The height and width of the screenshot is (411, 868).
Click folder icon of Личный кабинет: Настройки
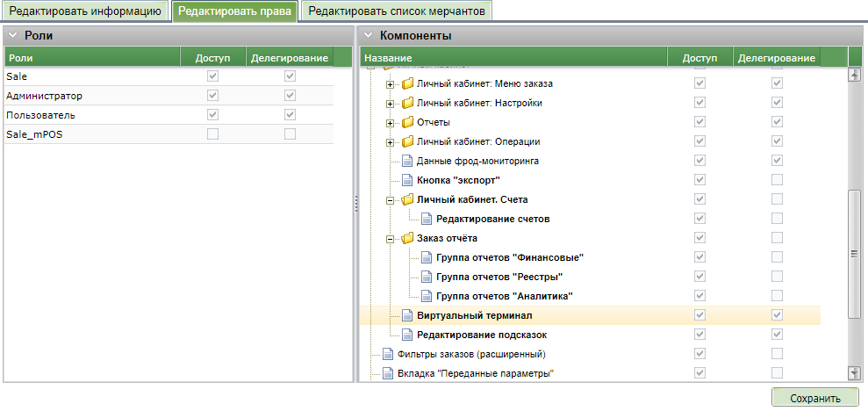click(407, 103)
